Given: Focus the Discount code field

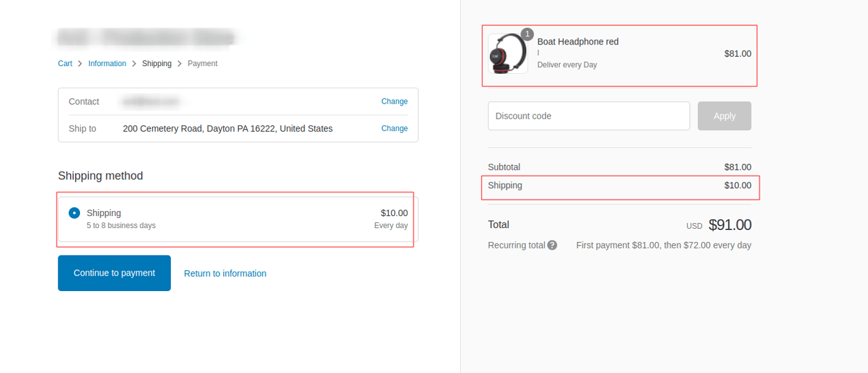Looking at the screenshot, I should pos(588,116).
